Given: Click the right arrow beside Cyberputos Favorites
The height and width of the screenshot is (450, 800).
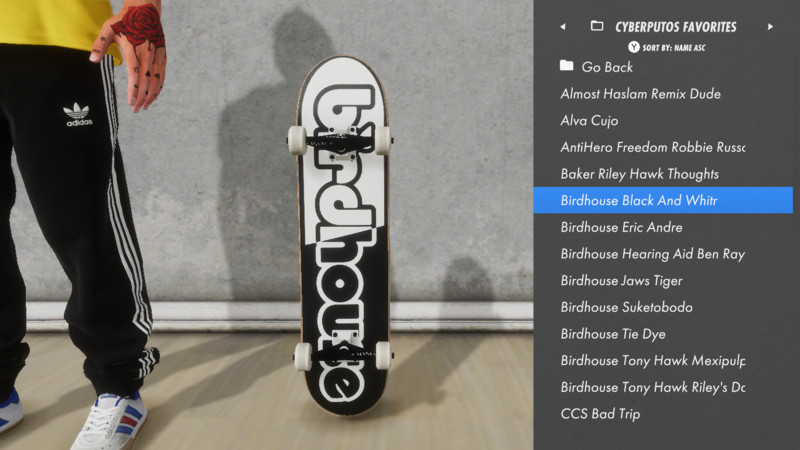Looking at the screenshot, I should (x=770, y=27).
